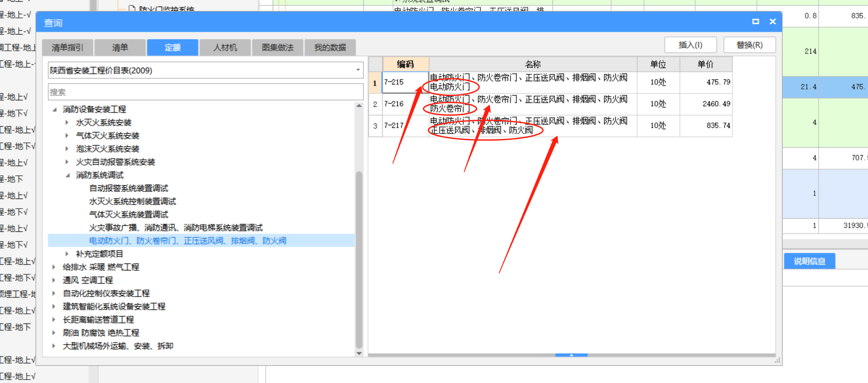
Task: Click the 替换(R) button
Action: [x=749, y=45]
